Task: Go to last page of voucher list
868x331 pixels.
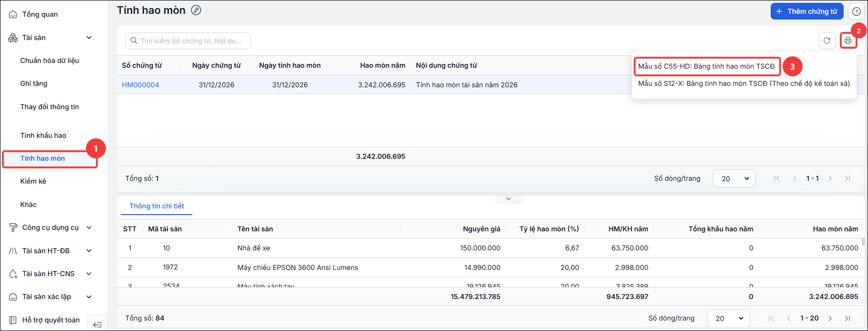Action: (848, 178)
